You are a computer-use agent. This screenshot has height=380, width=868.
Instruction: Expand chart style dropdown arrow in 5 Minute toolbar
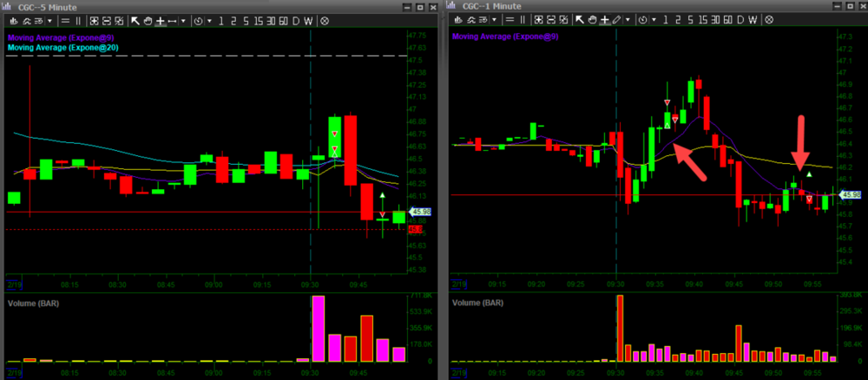click(49, 20)
